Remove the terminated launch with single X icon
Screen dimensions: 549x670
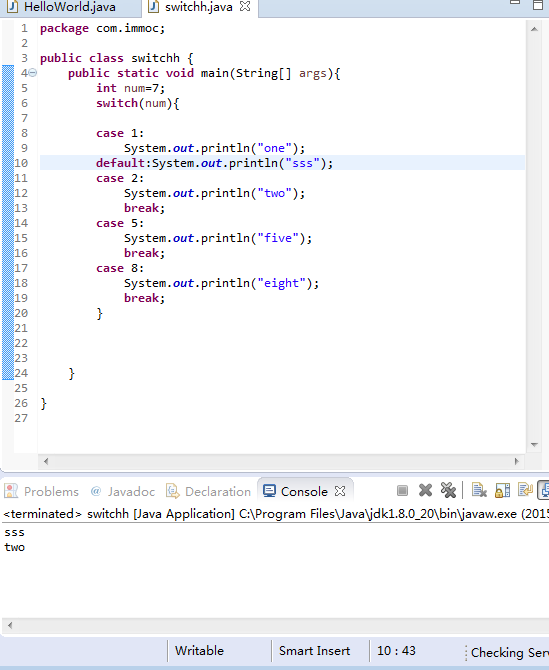point(425,491)
